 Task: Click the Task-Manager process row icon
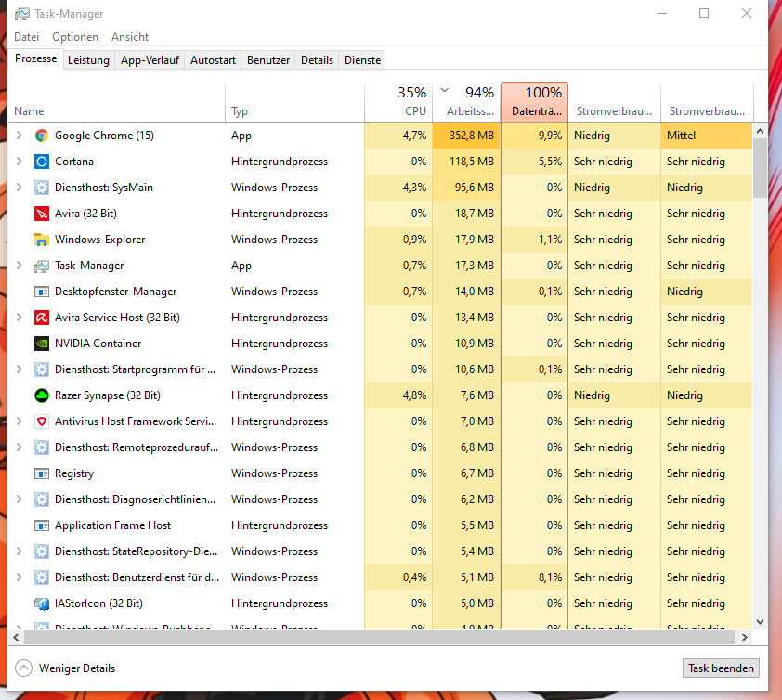pos(42,266)
